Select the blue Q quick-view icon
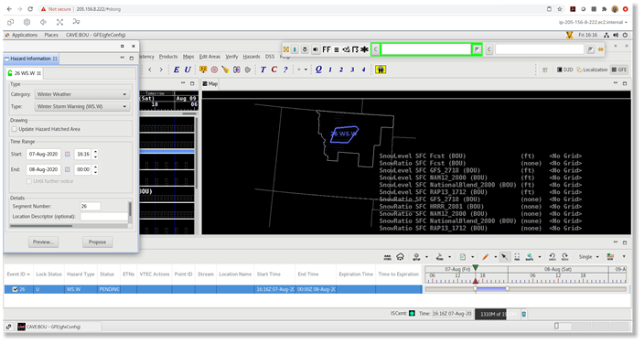The height and width of the screenshot is (344, 644). pyautogui.click(x=318, y=70)
